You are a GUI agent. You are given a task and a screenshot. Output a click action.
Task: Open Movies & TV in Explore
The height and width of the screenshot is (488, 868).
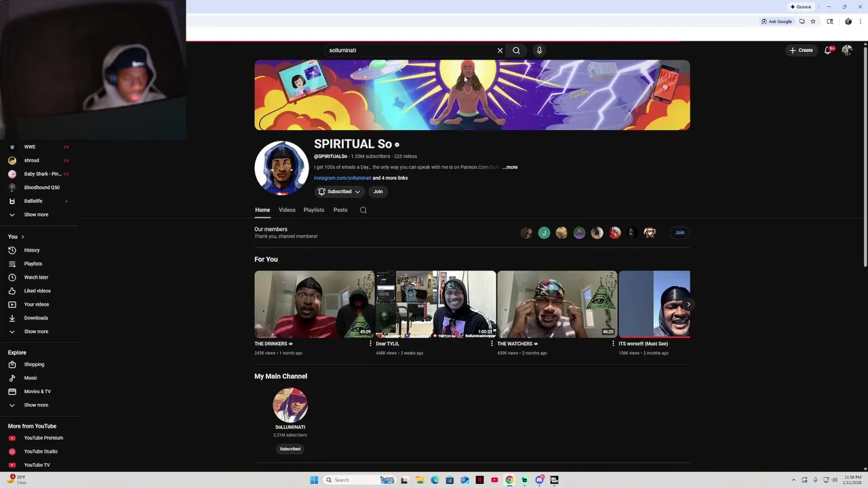tap(37, 392)
